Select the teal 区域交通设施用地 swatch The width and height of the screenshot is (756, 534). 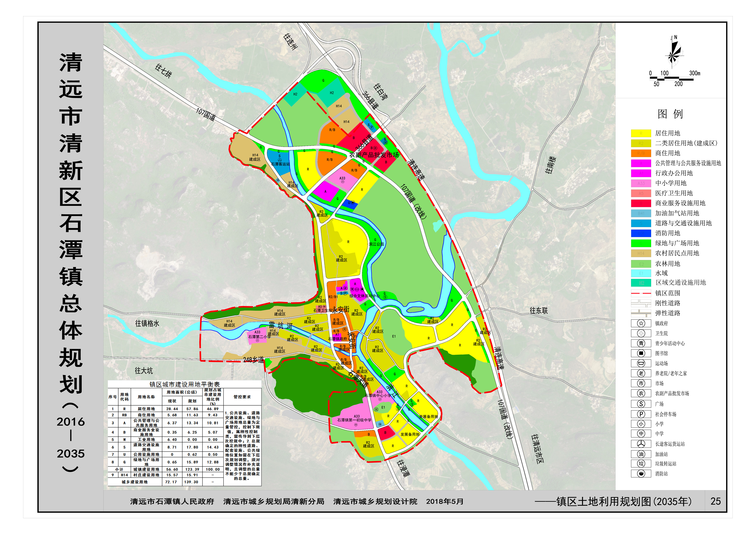pos(641,283)
